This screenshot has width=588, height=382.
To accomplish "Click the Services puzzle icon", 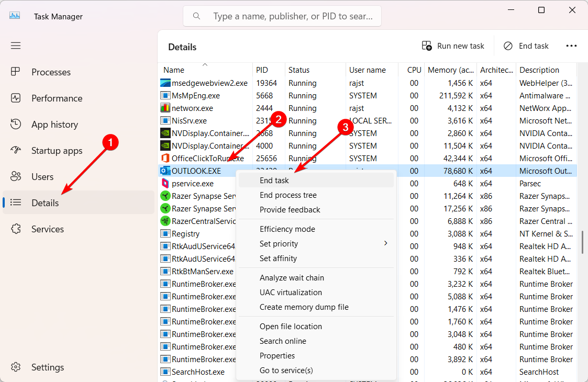I will click(x=15, y=229).
